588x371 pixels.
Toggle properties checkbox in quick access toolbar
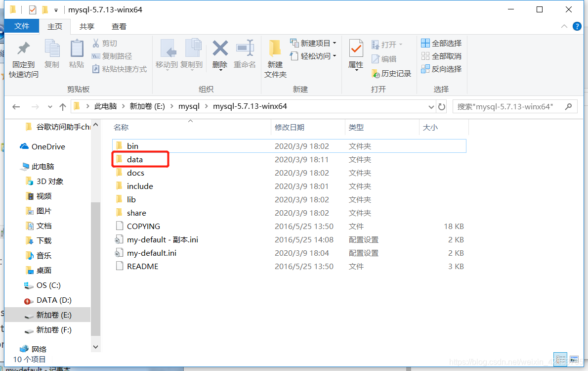click(33, 10)
